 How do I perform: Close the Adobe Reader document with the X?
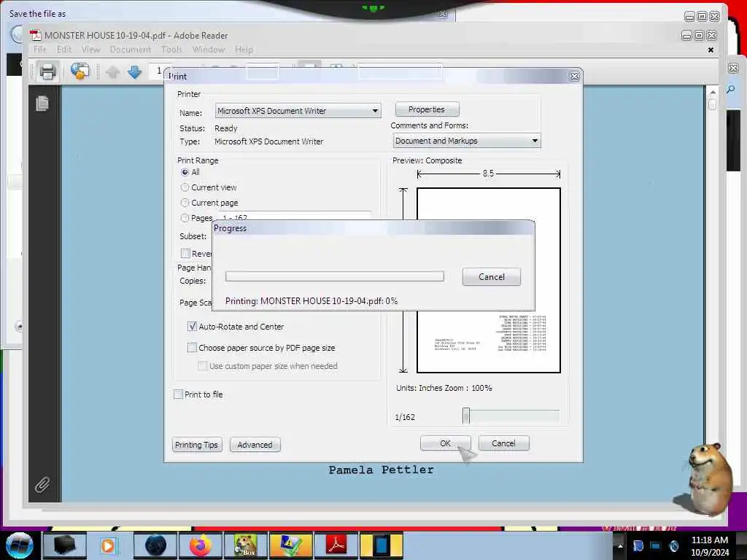[x=711, y=50]
